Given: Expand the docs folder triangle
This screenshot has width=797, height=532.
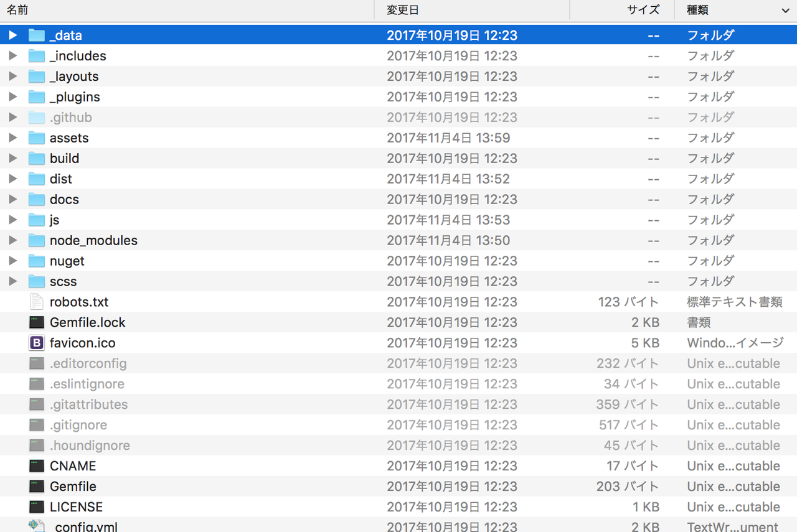Looking at the screenshot, I should pos(13,200).
